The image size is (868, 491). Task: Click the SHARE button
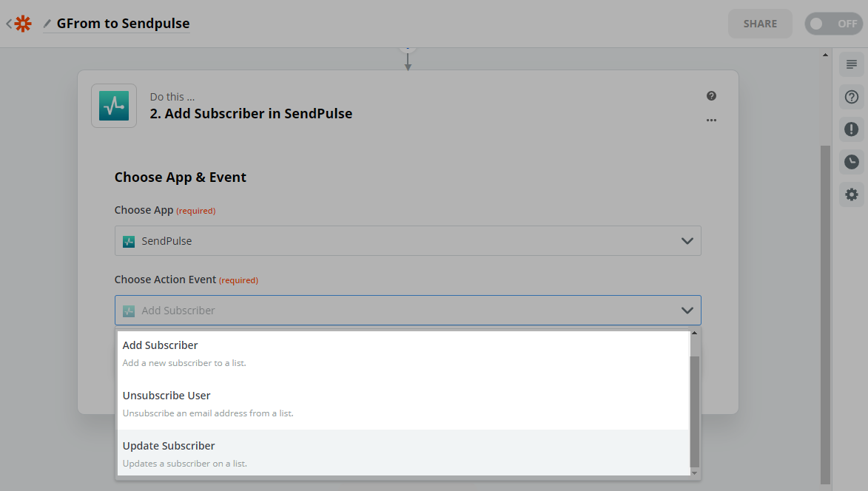coord(759,23)
